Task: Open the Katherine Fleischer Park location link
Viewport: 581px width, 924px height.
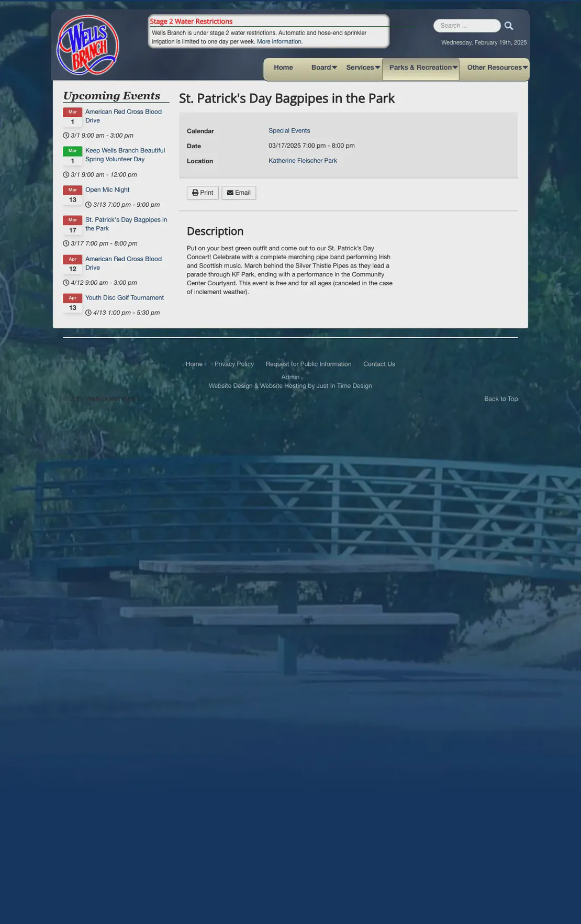Action: pos(303,161)
